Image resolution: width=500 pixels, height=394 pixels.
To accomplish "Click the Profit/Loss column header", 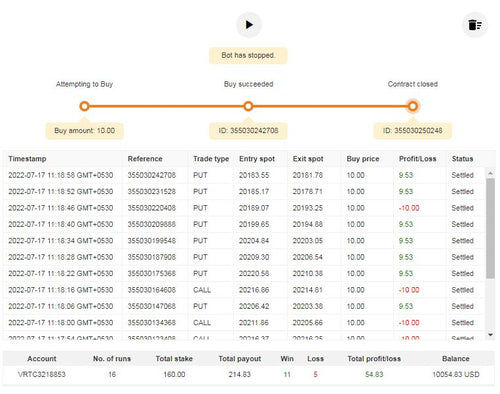I will pos(417,159).
